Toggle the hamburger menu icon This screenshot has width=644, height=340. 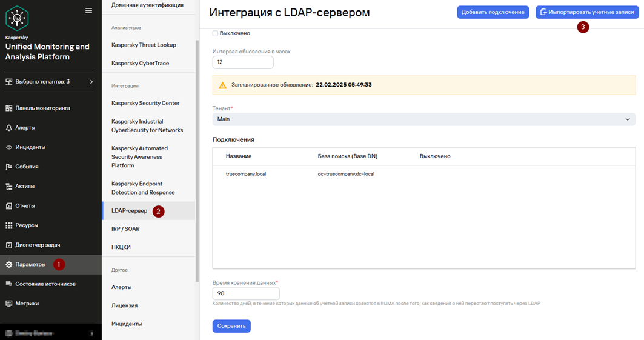coord(88,11)
